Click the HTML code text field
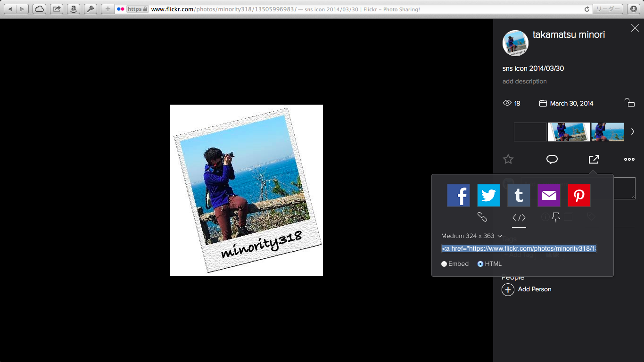Viewport: 644px width, 362px height. [519, 248]
